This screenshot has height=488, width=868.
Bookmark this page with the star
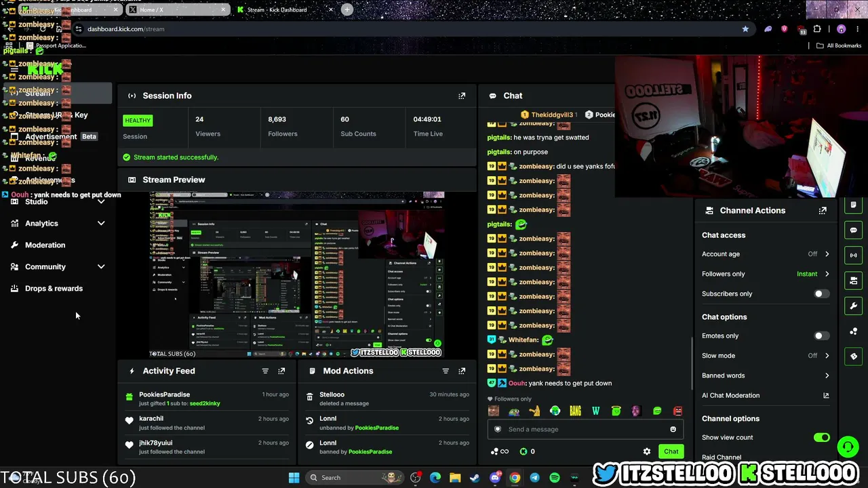[x=745, y=29]
